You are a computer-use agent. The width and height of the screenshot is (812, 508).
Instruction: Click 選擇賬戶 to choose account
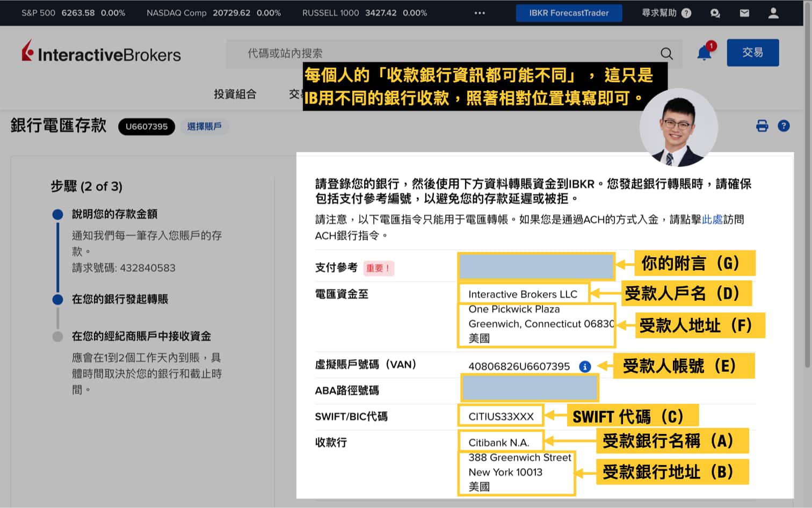[204, 127]
